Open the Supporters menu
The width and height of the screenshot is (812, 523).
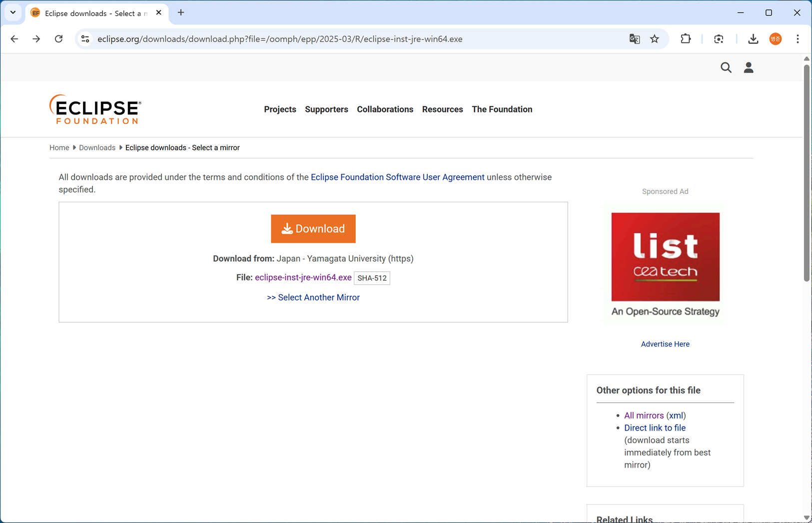(x=326, y=109)
